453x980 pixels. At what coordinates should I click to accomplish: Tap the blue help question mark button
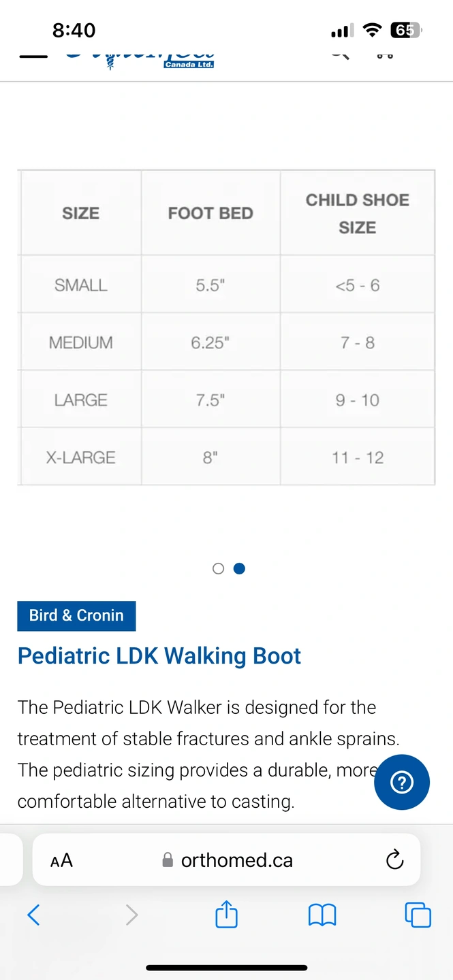coord(402,783)
